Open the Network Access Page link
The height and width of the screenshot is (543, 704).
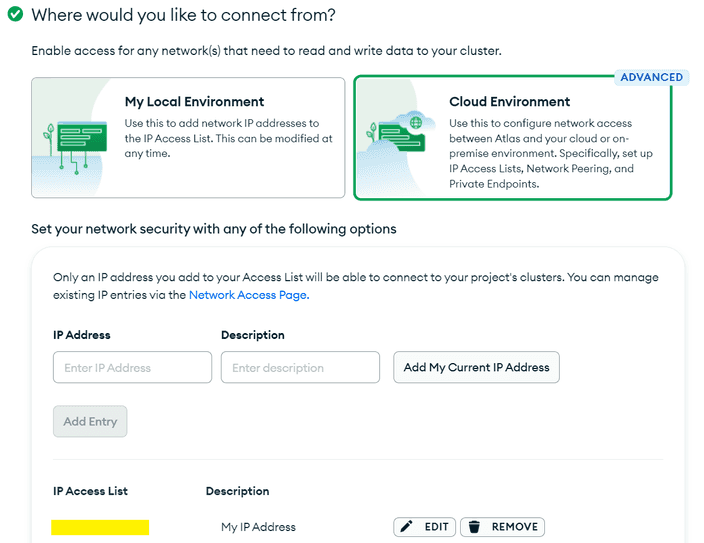click(x=249, y=295)
